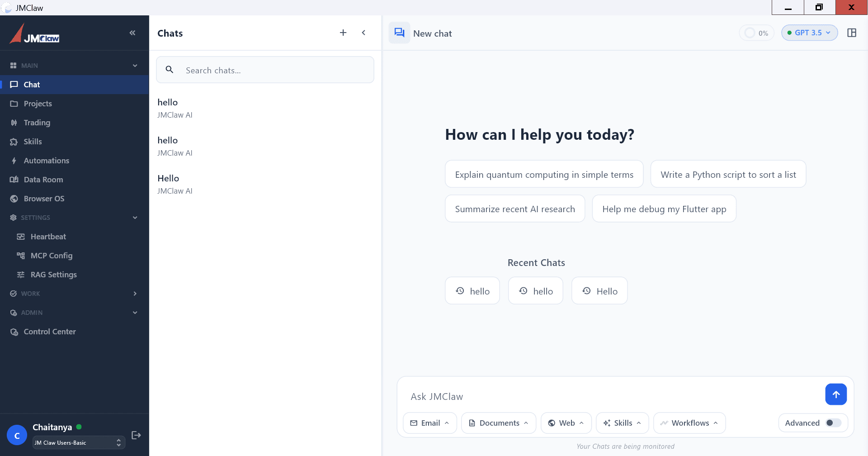
Task: Click the New chat bubble icon
Action: pyautogui.click(x=399, y=33)
